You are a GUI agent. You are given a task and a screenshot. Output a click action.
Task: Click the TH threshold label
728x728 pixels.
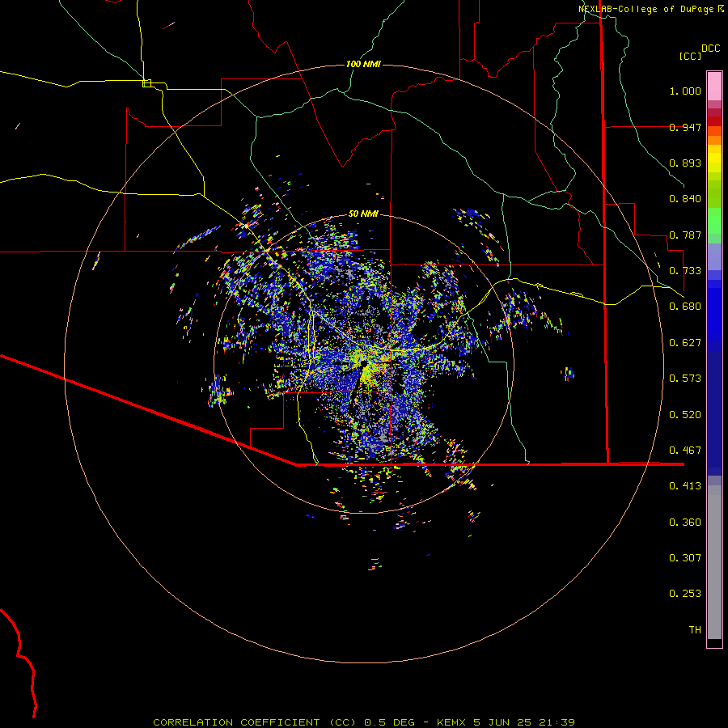[x=695, y=630]
